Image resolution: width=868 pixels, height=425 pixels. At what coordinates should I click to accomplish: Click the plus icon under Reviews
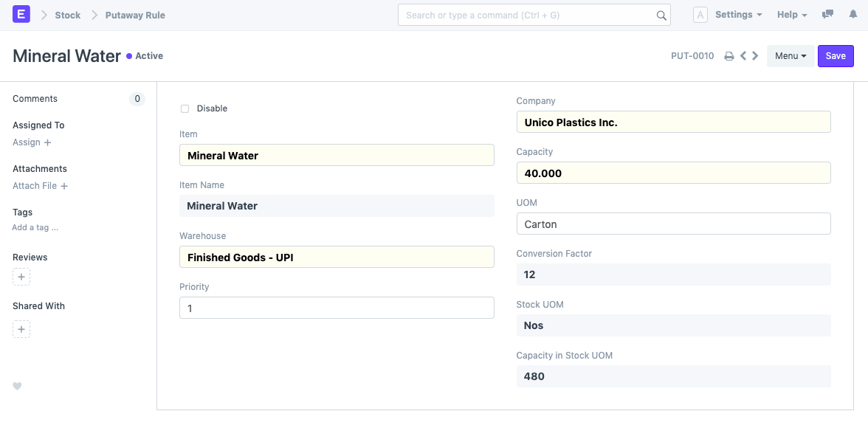21,277
